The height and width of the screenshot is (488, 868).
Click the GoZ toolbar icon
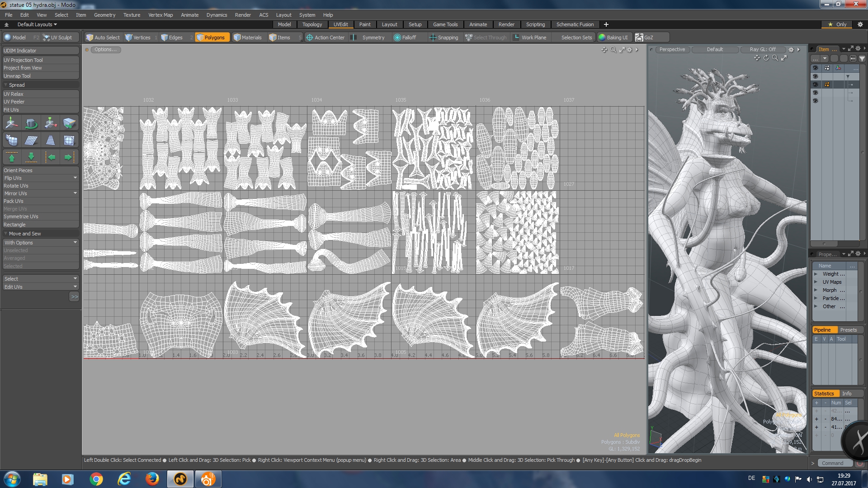click(x=639, y=38)
